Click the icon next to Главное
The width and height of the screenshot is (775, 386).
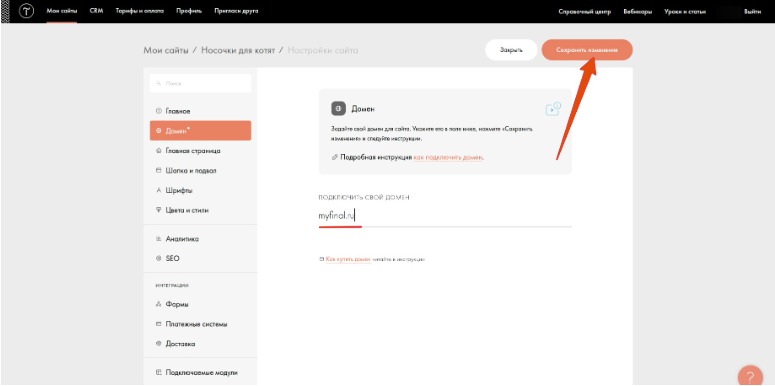pyautogui.click(x=159, y=111)
